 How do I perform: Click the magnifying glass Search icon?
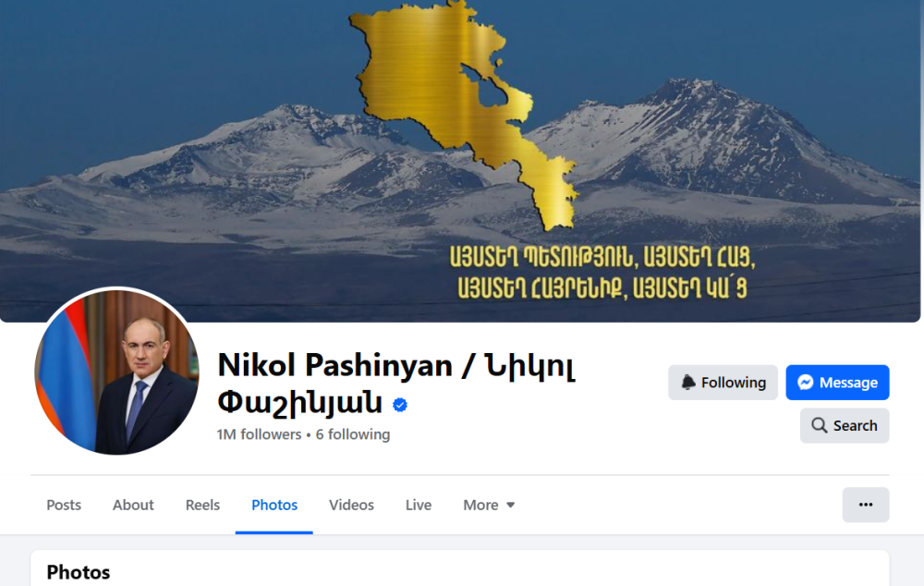click(819, 425)
